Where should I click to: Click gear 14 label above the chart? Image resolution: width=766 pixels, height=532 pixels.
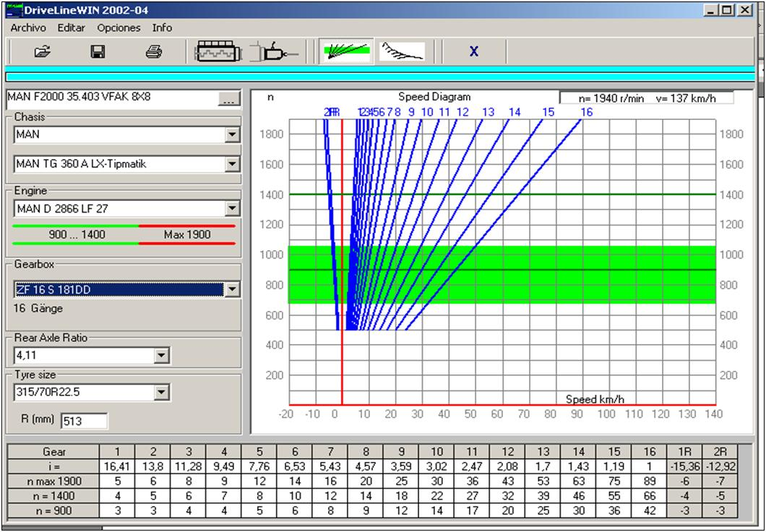pyautogui.click(x=515, y=112)
